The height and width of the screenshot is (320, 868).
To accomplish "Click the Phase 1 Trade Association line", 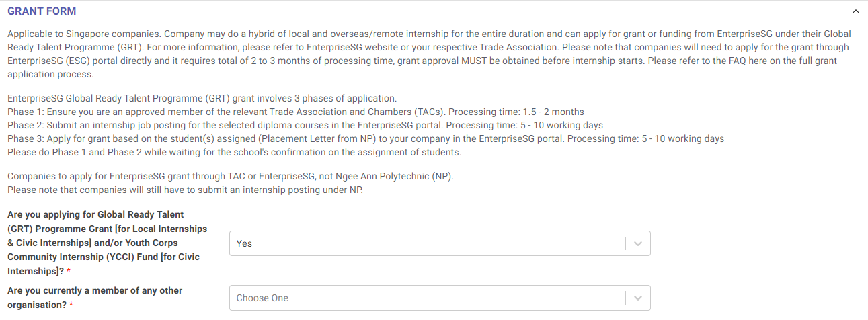I will click(296, 112).
